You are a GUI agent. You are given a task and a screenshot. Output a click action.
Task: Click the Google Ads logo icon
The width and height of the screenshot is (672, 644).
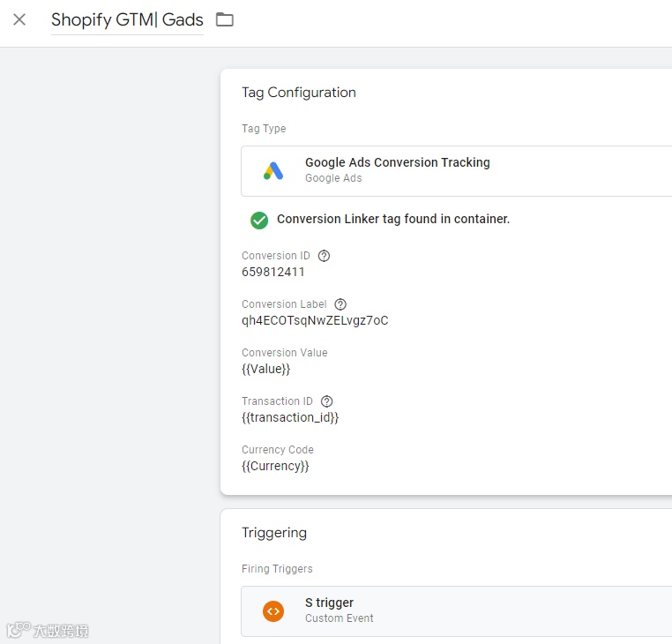(x=273, y=170)
